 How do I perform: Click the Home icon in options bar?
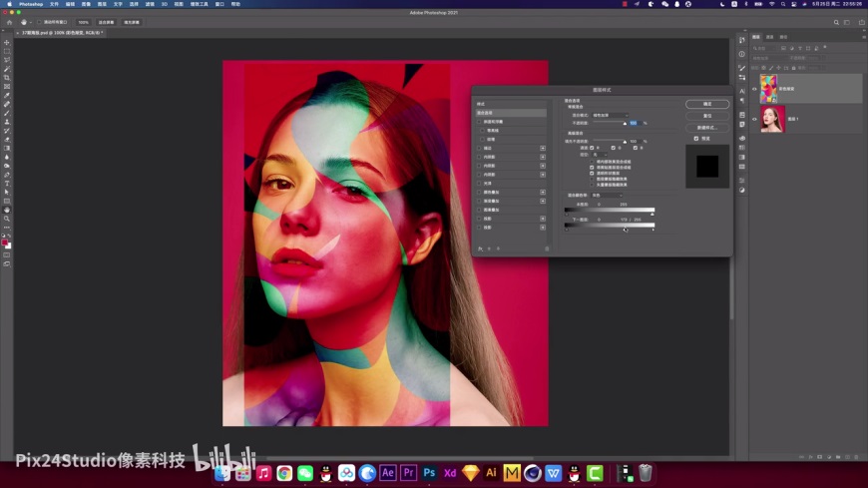tap(9, 21)
